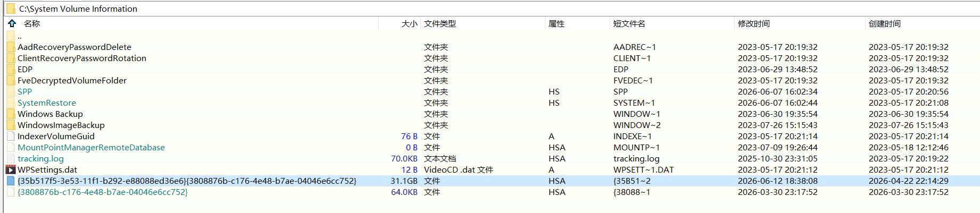Viewport: 980px width, 213px height.
Task: Click the up-arrow parent directory icon
Action: tap(12, 23)
